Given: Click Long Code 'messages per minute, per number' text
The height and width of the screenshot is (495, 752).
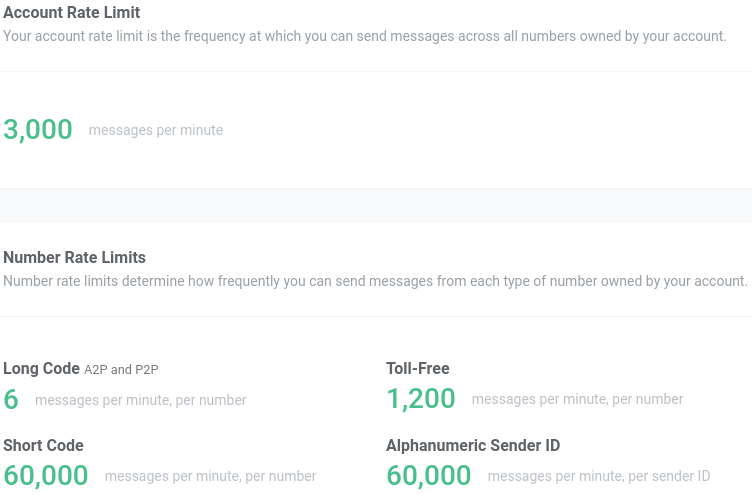Looking at the screenshot, I should coord(141,401).
